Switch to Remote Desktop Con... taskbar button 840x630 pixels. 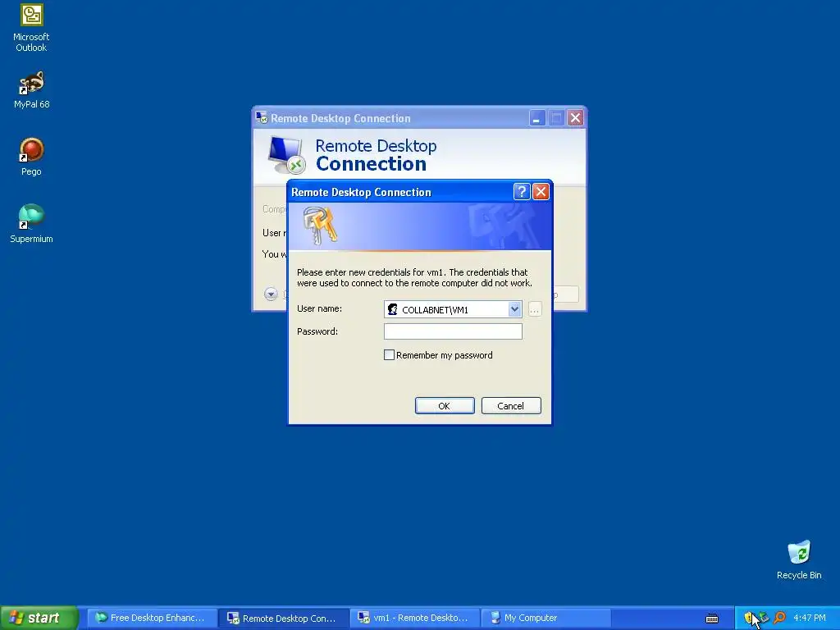284,618
